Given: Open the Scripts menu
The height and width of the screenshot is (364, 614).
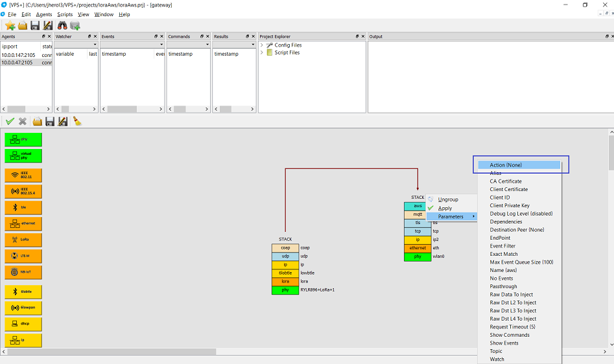Looking at the screenshot, I should [x=65, y=14].
